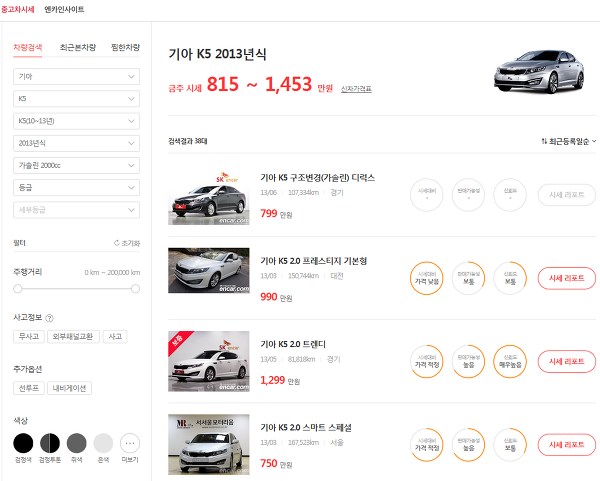Click the 판매가능성 높음 gauge on 트렌디 listing
This screenshot has width=600, height=481.
coord(468,361)
